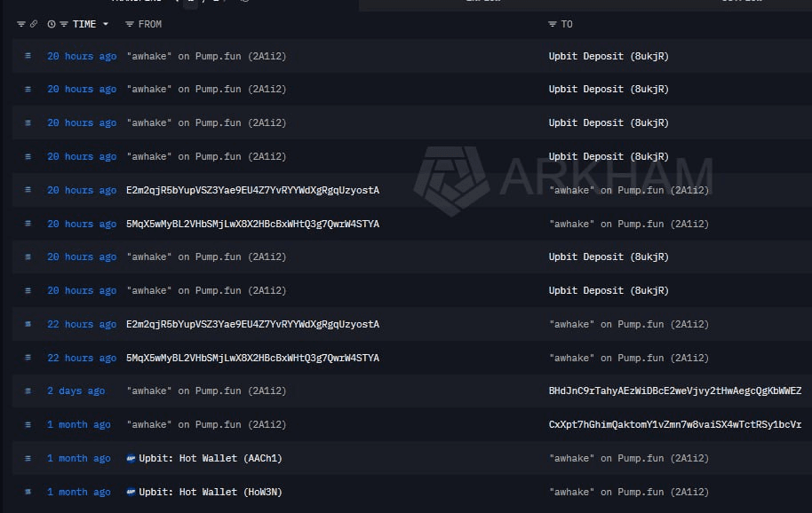
Task: Open details icon for 22 hours ago 5MqX5wMy row
Action: 28,358
